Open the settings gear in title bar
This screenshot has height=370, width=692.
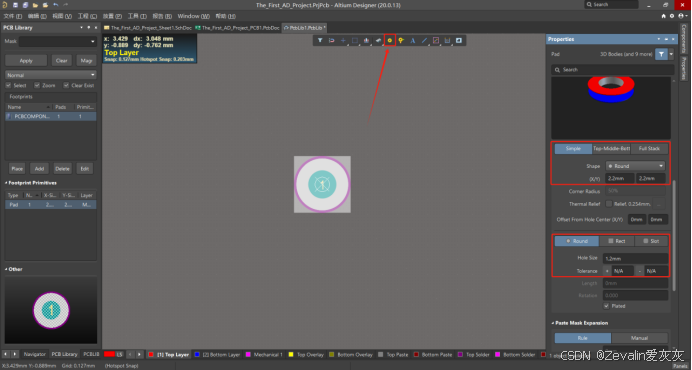[672, 16]
